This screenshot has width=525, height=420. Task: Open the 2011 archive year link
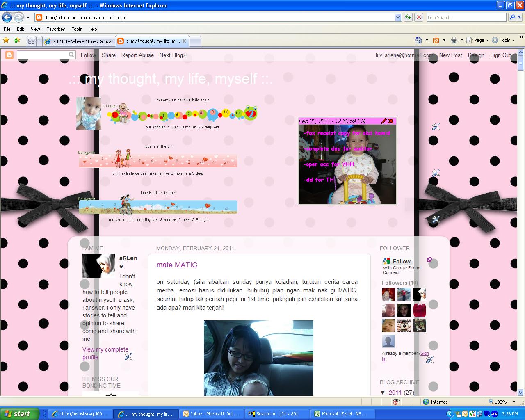395,393
